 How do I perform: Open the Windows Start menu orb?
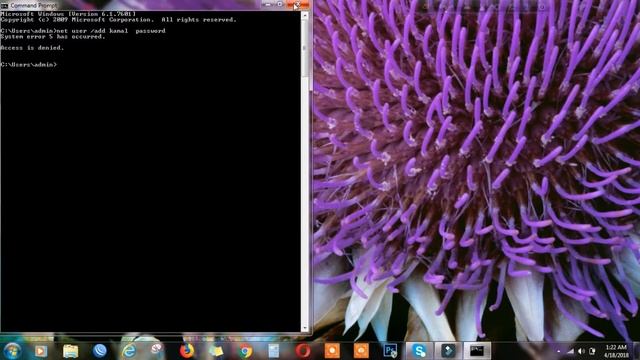coord(12,351)
